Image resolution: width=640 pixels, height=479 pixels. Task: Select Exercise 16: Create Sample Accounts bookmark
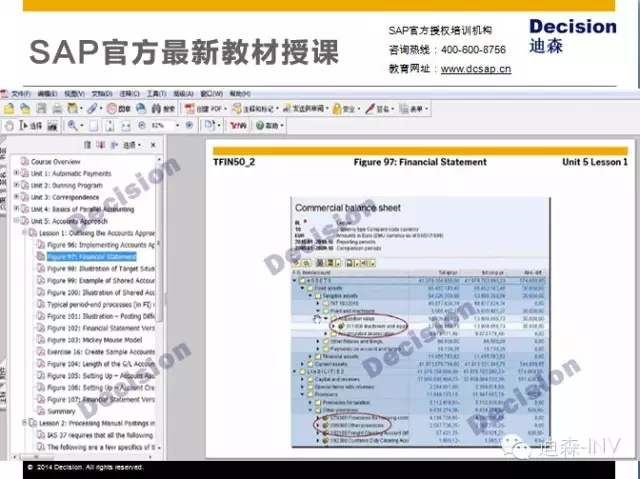[x=101, y=352]
